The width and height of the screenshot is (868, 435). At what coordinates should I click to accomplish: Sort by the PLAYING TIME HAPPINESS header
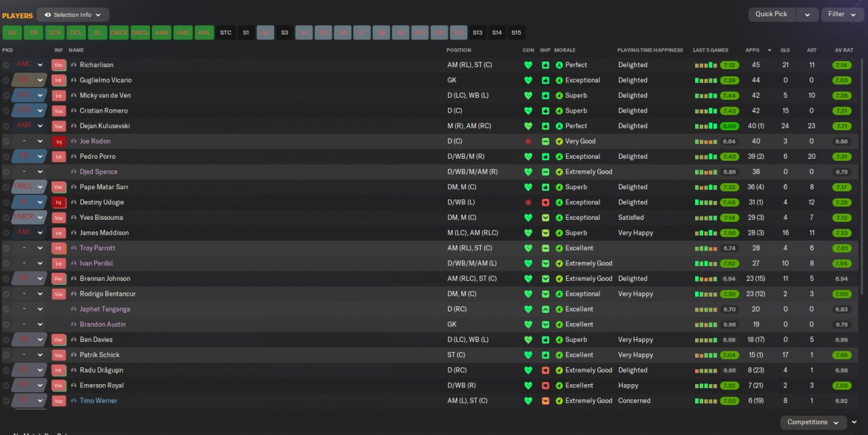[x=650, y=50]
